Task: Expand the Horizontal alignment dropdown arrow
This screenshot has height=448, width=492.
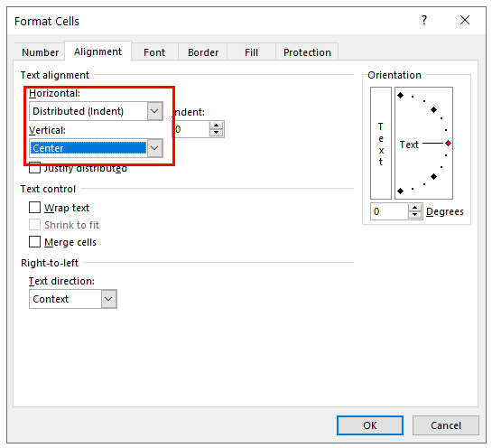Action: [x=154, y=111]
